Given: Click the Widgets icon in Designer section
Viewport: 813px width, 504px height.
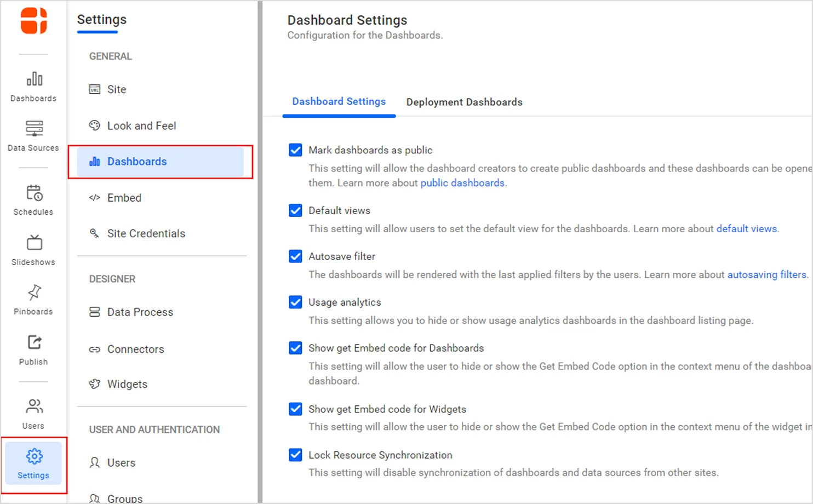Looking at the screenshot, I should tap(95, 384).
